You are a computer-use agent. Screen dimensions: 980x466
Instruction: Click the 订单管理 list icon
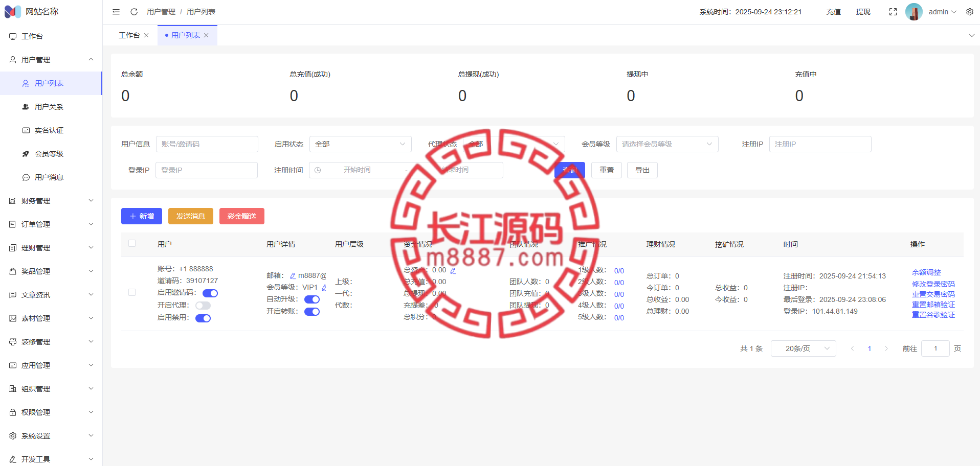(13, 224)
